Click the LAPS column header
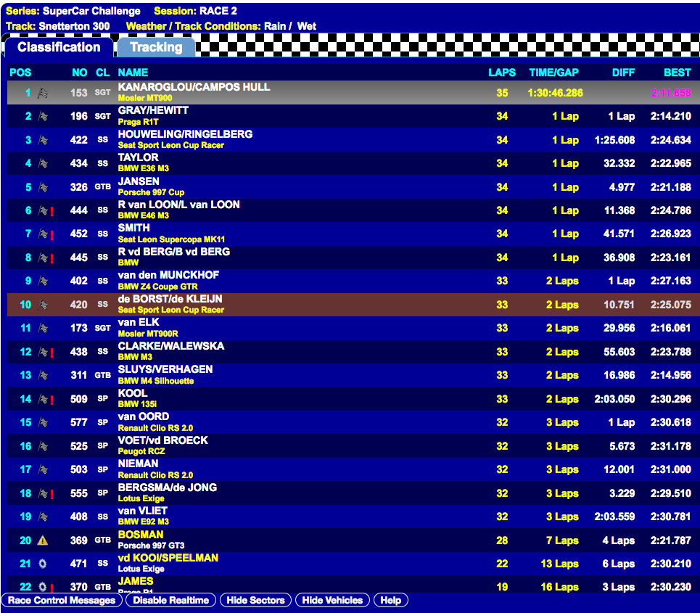Screen dimensions: 700x613 pos(502,73)
